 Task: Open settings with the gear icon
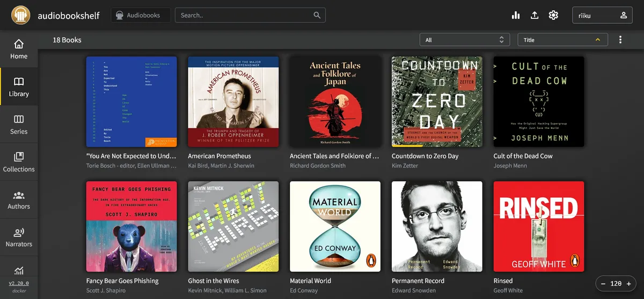[x=553, y=15]
